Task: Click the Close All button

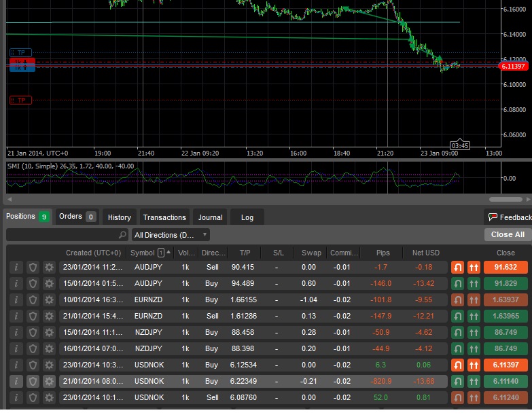Action: [x=508, y=234]
